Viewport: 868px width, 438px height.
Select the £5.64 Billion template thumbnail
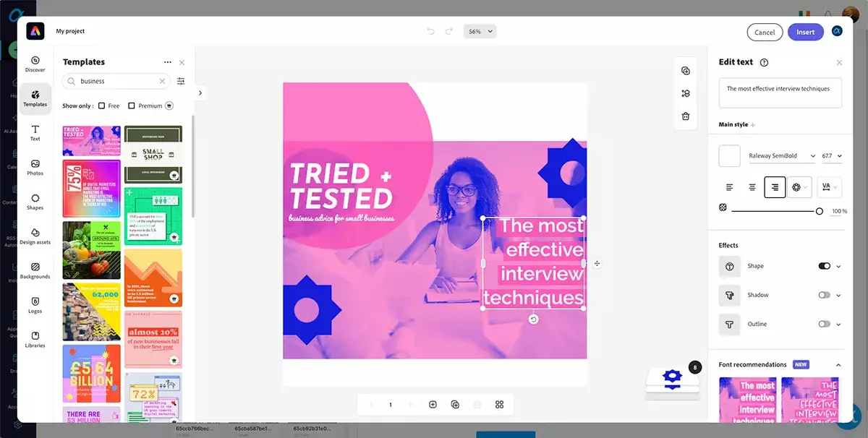coord(91,373)
